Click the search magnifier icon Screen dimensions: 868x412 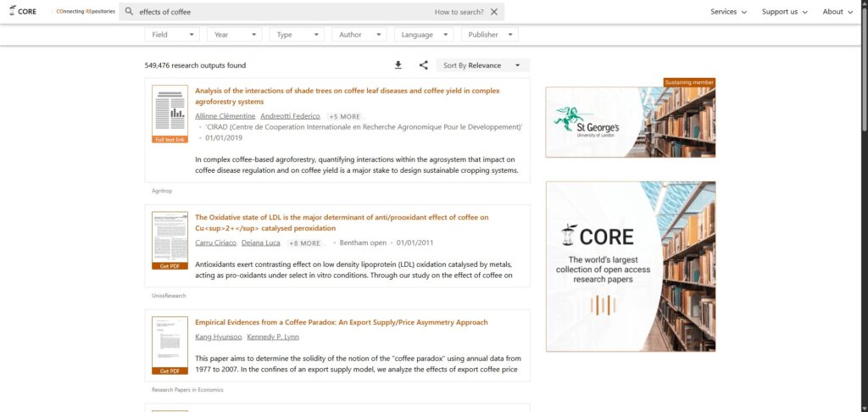pyautogui.click(x=129, y=12)
